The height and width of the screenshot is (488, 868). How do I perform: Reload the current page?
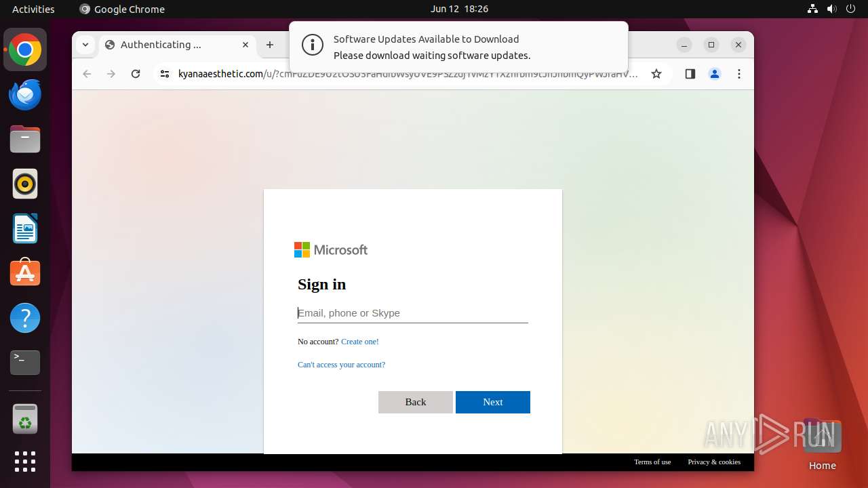136,74
